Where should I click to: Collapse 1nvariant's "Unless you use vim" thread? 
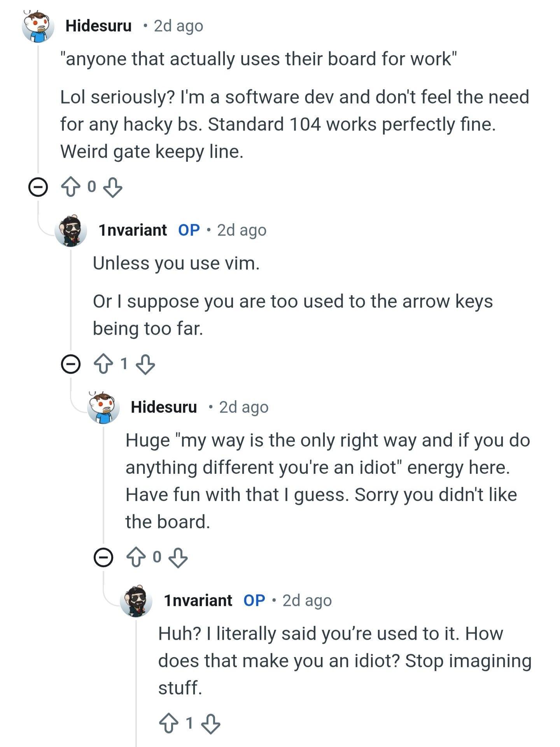(x=71, y=364)
